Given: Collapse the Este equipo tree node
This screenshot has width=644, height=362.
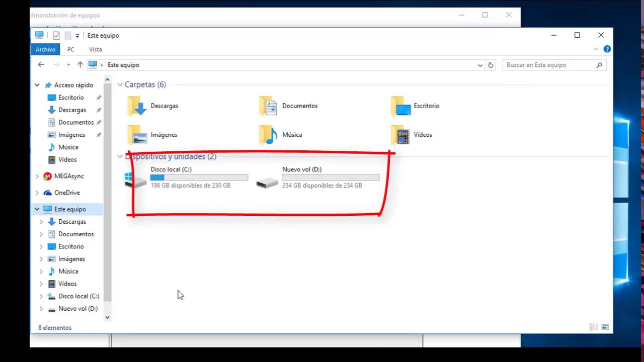Looking at the screenshot, I should coord(37,209).
